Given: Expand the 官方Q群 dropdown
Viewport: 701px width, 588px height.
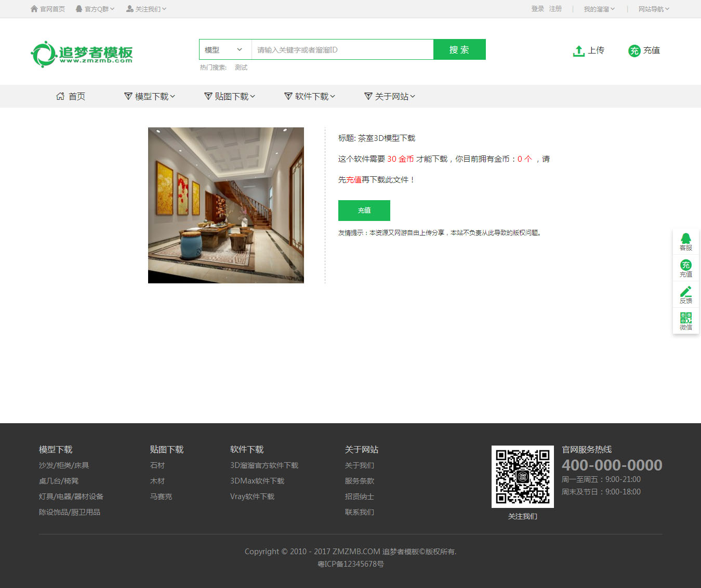Looking at the screenshot, I should (x=95, y=9).
